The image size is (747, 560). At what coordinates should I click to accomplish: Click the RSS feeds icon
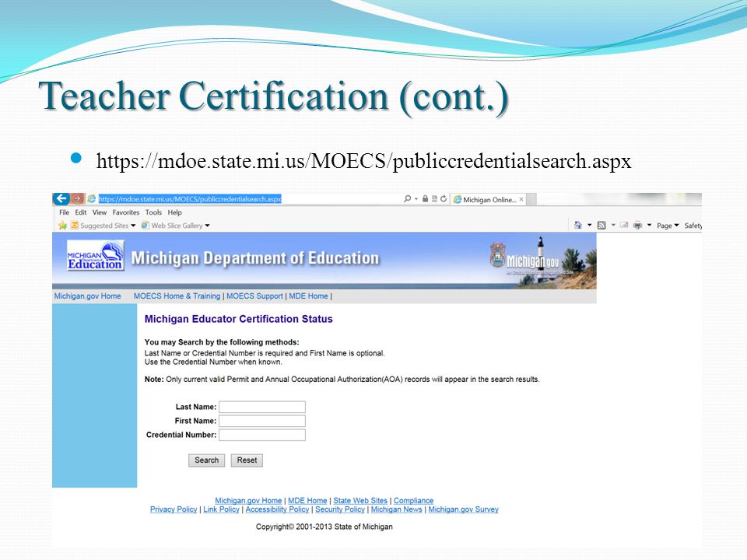tap(601, 226)
